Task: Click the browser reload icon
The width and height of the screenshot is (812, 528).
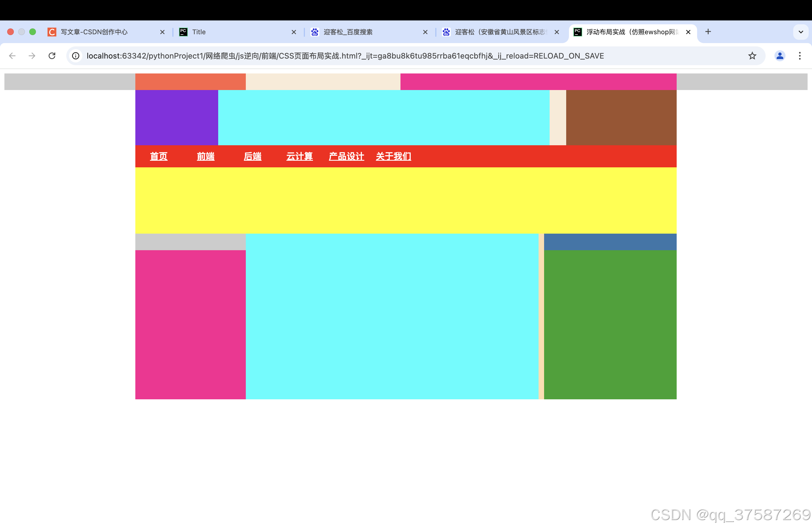Action: [52, 56]
